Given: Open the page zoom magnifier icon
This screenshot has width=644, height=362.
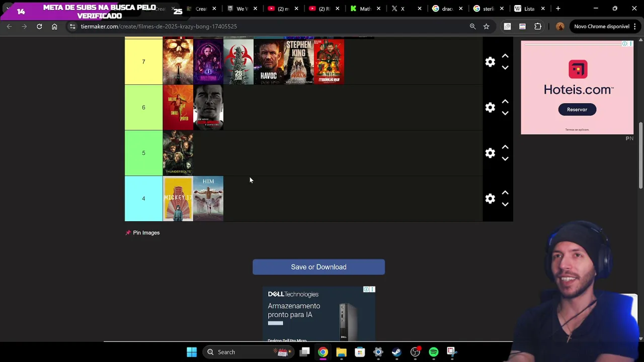Looking at the screenshot, I should (472, 26).
